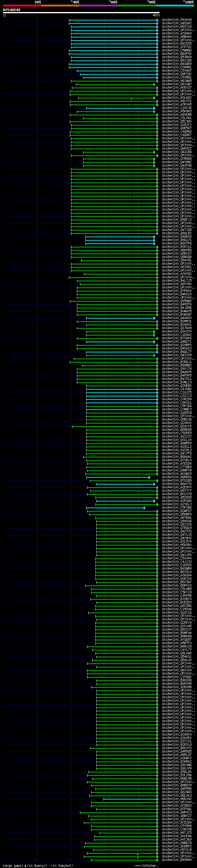Open hit UniRef100_Q28IF2
This screenshot has height=868, width=197.
[177, 125]
